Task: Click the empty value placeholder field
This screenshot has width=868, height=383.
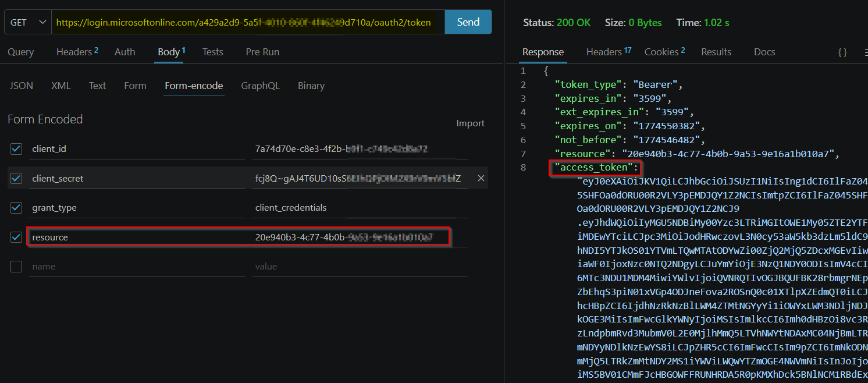Action: pyautogui.click(x=360, y=267)
